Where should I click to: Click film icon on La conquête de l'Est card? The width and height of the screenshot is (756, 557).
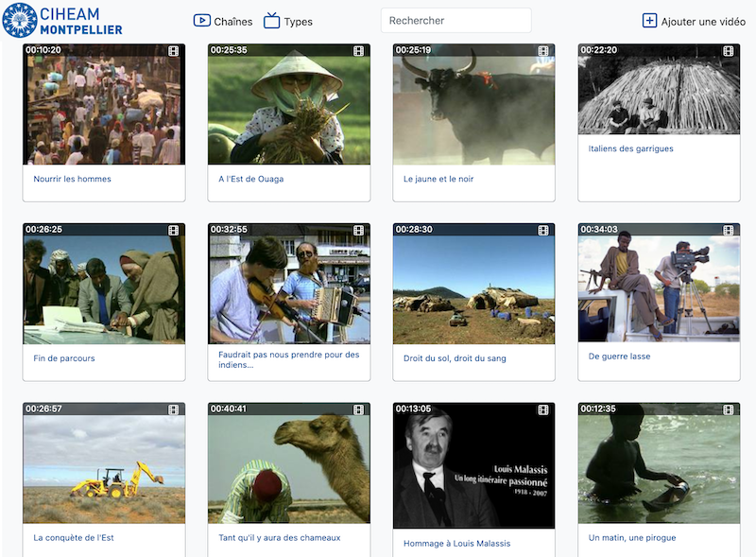pos(174,409)
